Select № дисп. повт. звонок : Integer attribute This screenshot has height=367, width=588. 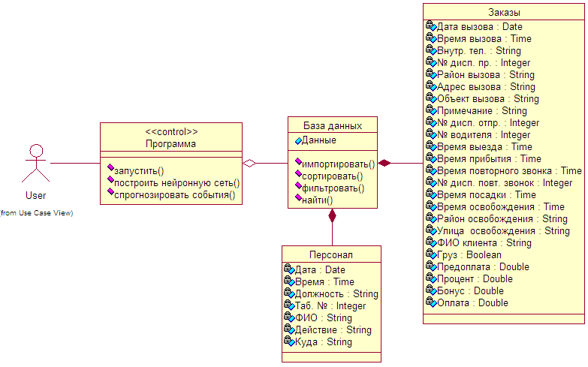tap(505, 182)
